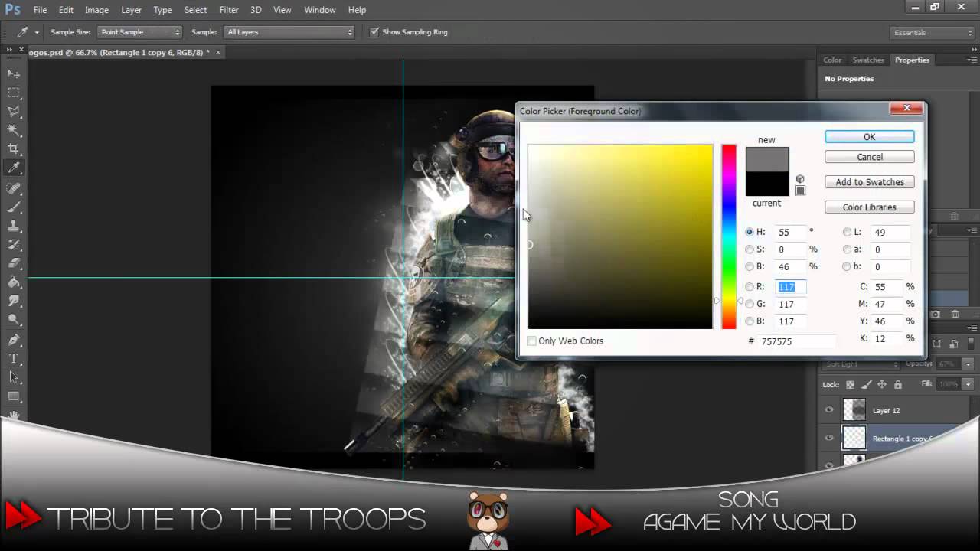Select the G green radio button
Screen dimensions: 980x551
750,304
